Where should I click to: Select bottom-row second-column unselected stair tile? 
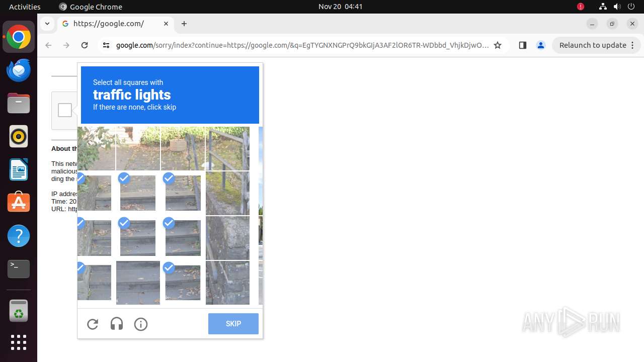click(138, 283)
